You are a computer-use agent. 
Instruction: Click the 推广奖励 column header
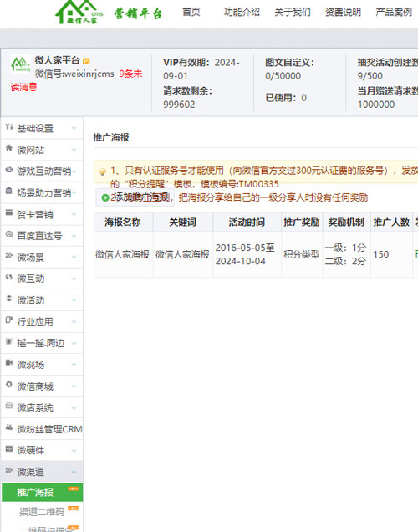coord(302,223)
